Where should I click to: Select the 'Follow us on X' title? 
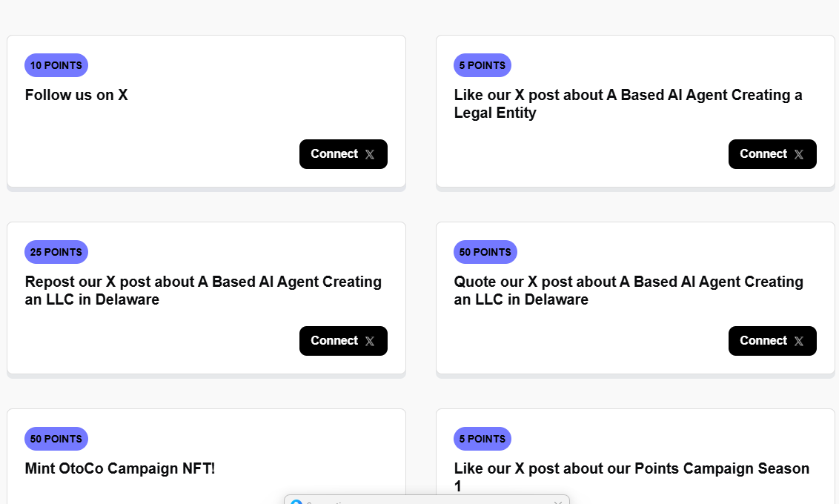point(76,95)
